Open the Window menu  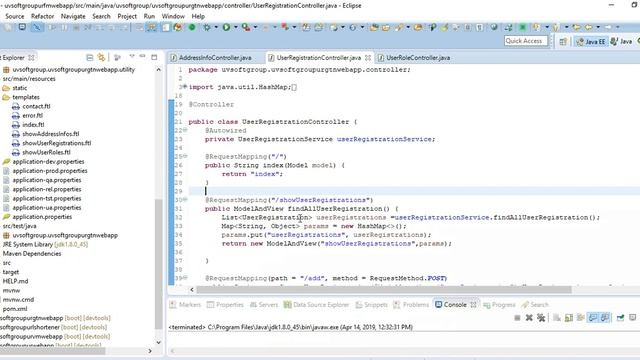click(x=173, y=16)
